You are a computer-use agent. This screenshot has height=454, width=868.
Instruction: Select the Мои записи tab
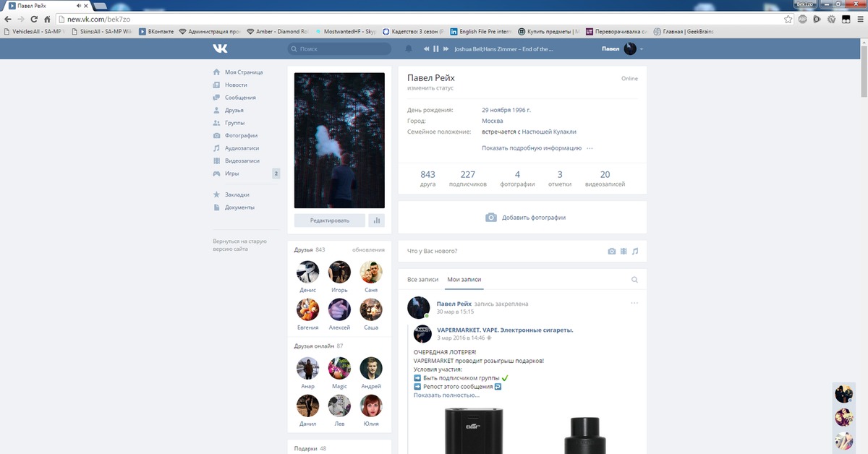(464, 279)
